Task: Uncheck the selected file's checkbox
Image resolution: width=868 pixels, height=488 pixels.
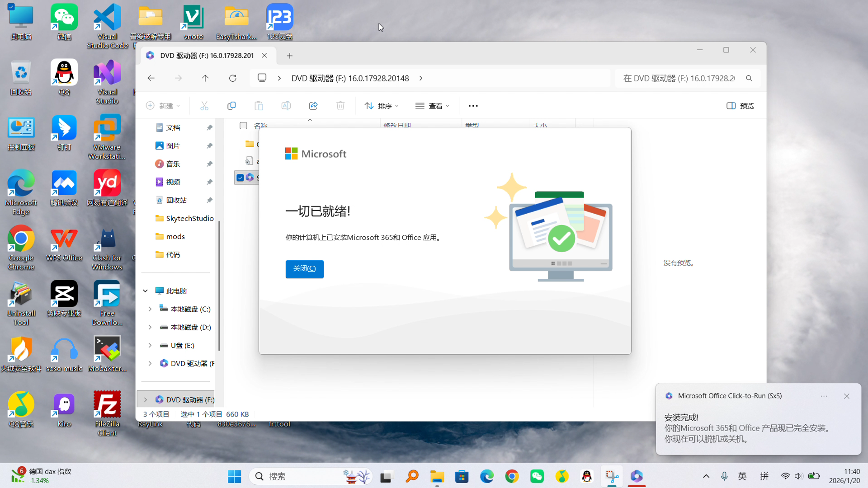Action: pos(241,178)
